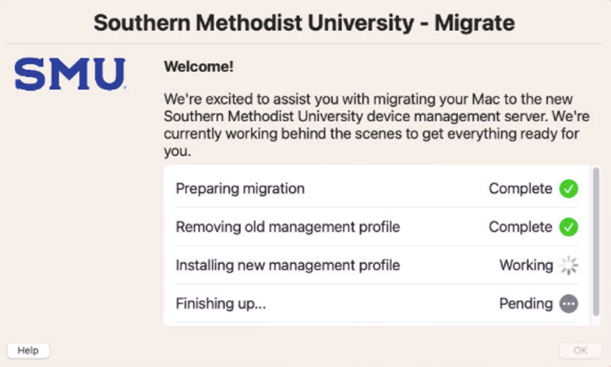Click the gray Pending ellipsis icon
Screen dimensions: 611x367
[x=569, y=303]
